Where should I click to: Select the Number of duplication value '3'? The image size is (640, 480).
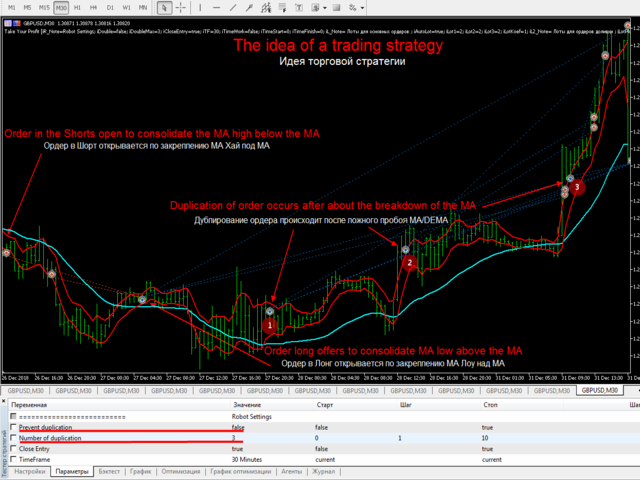point(233,438)
